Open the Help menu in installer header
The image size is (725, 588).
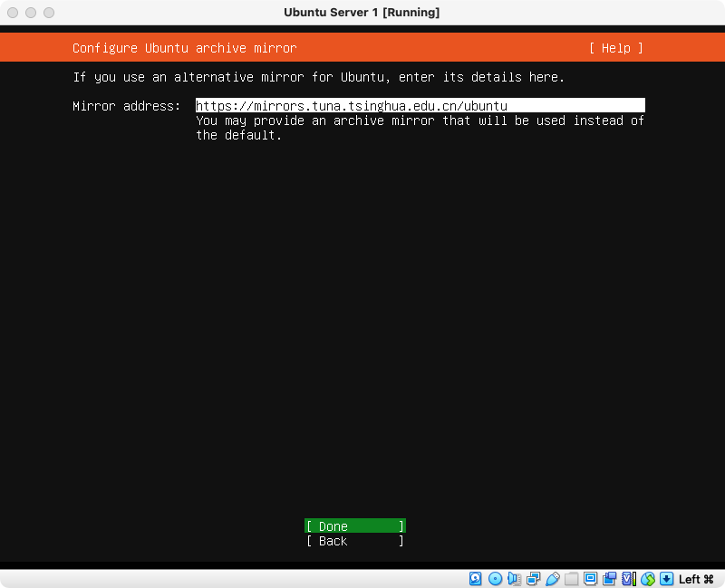[x=615, y=48]
